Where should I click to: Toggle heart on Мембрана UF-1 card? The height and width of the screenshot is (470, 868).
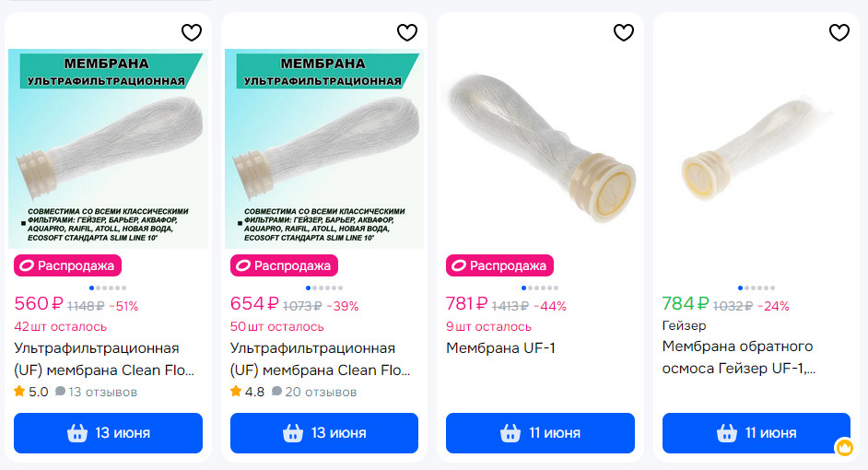click(624, 33)
